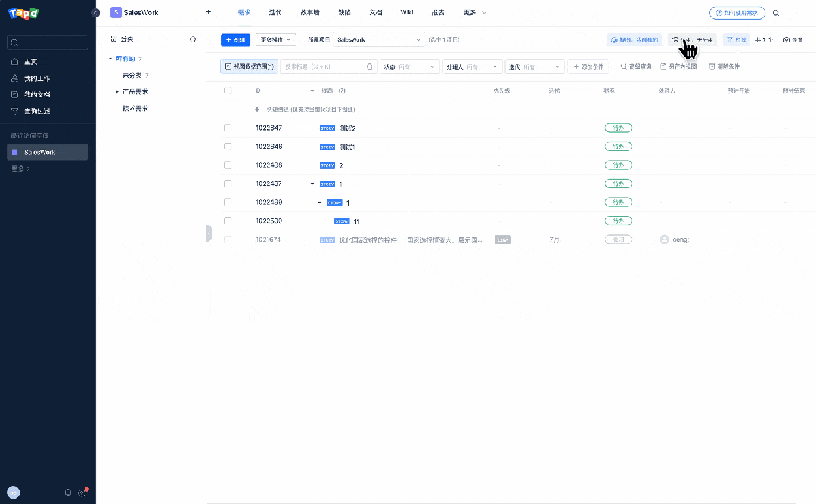
Task: Check the box for story 1022647
Action: pos(228,128)
